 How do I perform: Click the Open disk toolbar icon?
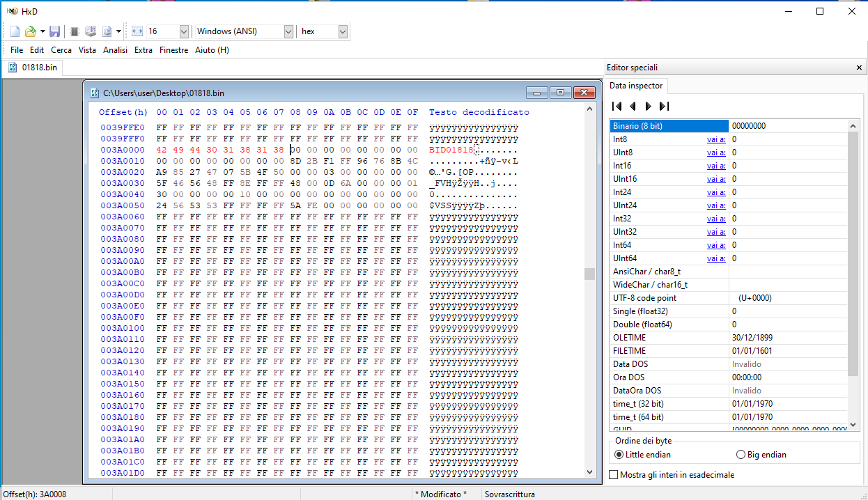click(91, 31)
